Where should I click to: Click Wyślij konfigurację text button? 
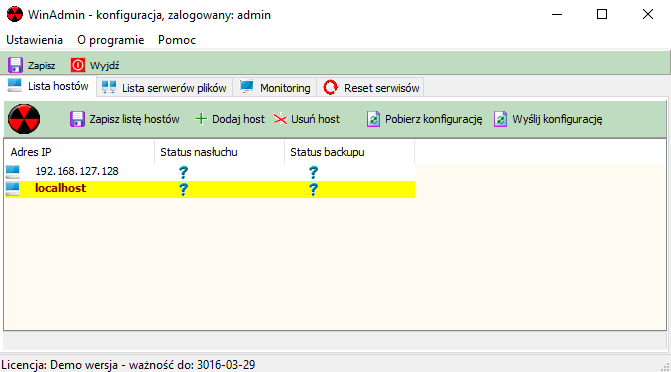pos(557,119)
